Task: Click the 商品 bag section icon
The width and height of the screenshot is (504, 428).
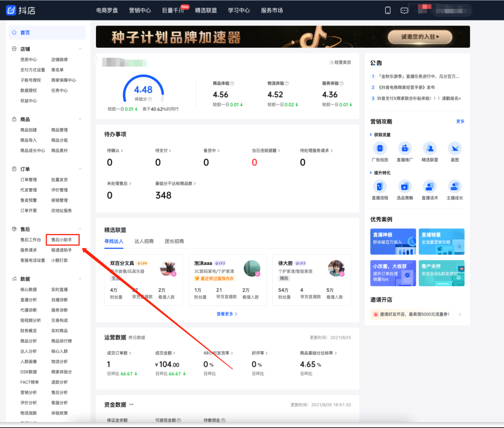Action: point(14,119)
